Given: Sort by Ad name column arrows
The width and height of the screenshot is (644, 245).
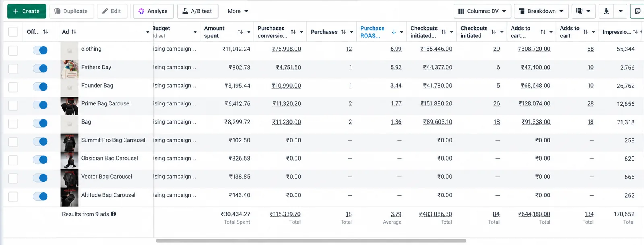Looking at the screenshot, I should (74, 32).
